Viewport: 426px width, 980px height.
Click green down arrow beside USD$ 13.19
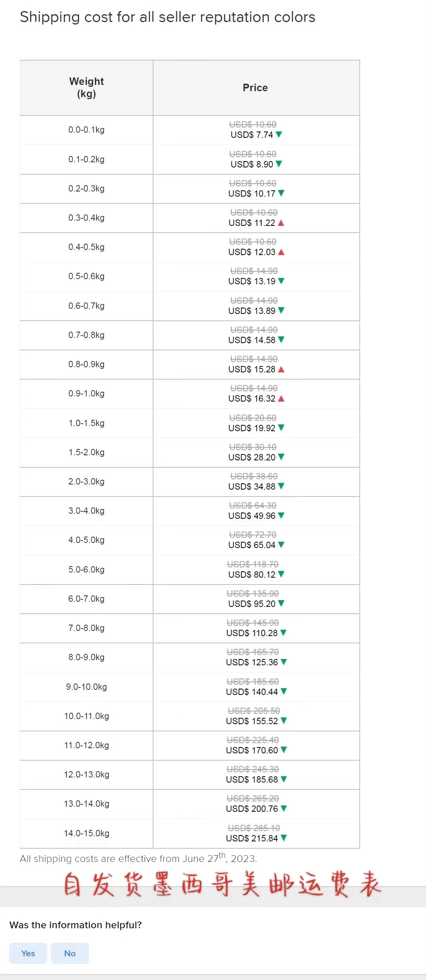(x=281, y=281)
